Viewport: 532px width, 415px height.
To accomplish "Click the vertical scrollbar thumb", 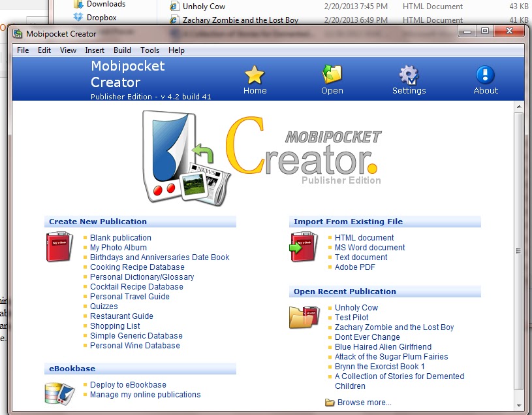I will [518, 252].
